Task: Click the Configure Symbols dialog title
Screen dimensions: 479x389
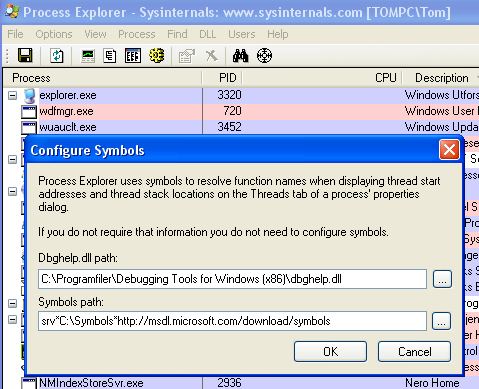Action: click(x=87, y=150)
